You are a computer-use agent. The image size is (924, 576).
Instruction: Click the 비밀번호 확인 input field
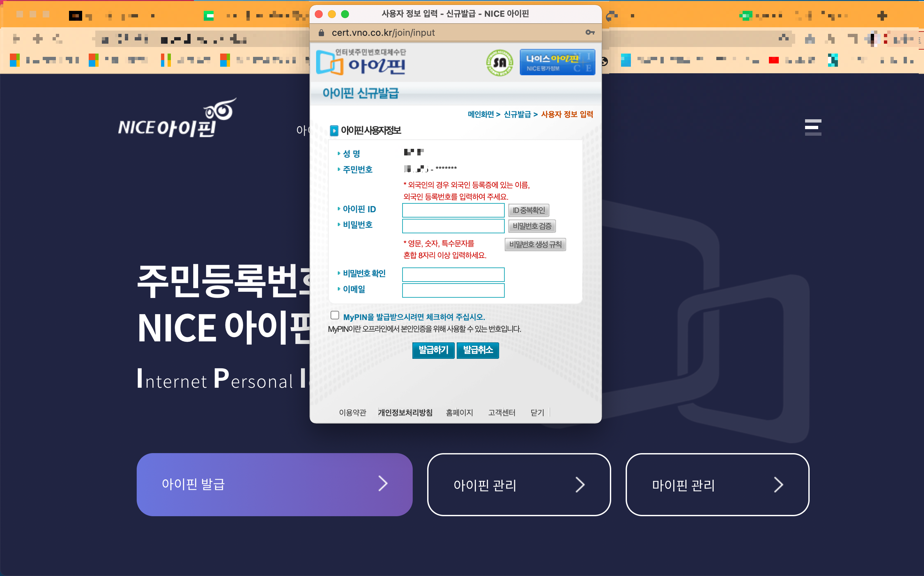453,275
